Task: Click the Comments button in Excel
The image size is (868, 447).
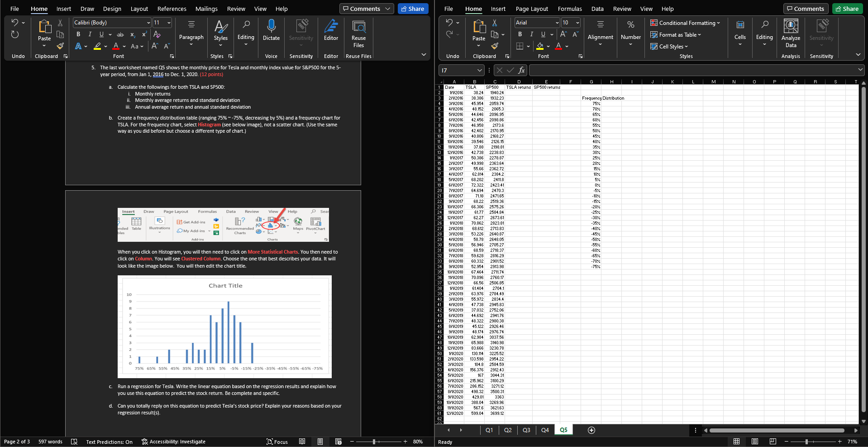Action: [806, 9]
